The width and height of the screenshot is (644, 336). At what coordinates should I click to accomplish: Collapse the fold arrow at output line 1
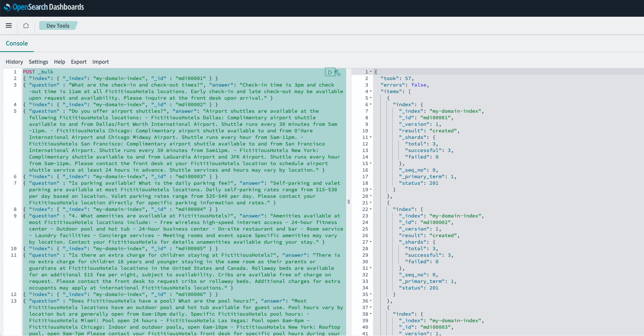click(370, 72)
